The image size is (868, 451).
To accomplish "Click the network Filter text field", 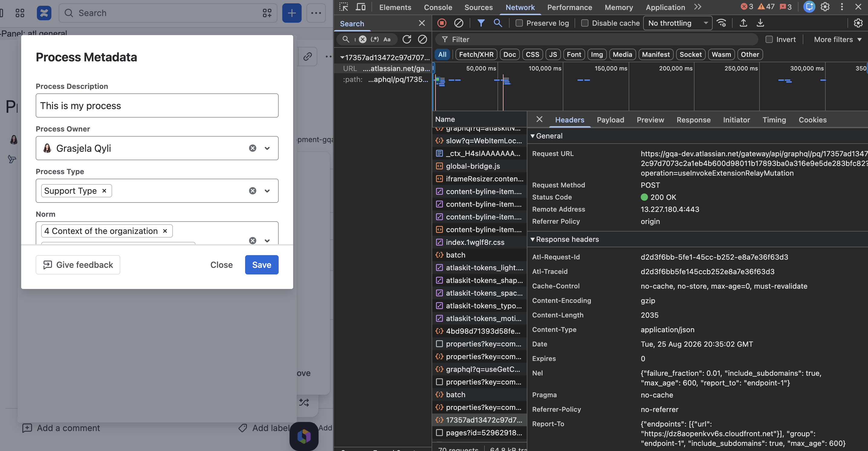I will click(596, 39).
